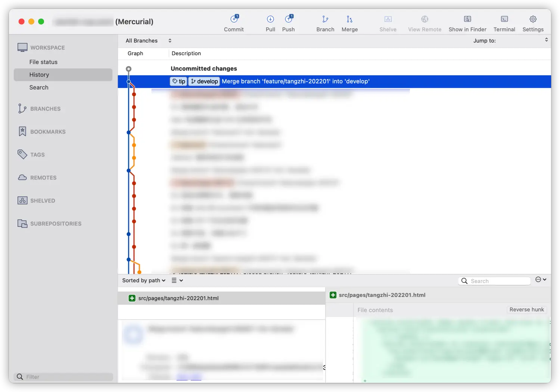Click Show in Finder icon
This screenshot has height=392, width=560.
tap(467, 19)
